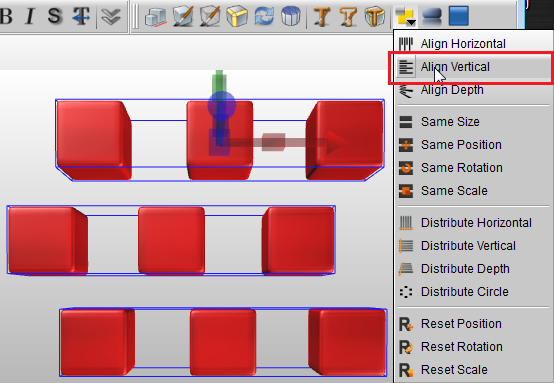Click the solid blue square icon
This screenshot has width=554, height=383.
[459, 16]
